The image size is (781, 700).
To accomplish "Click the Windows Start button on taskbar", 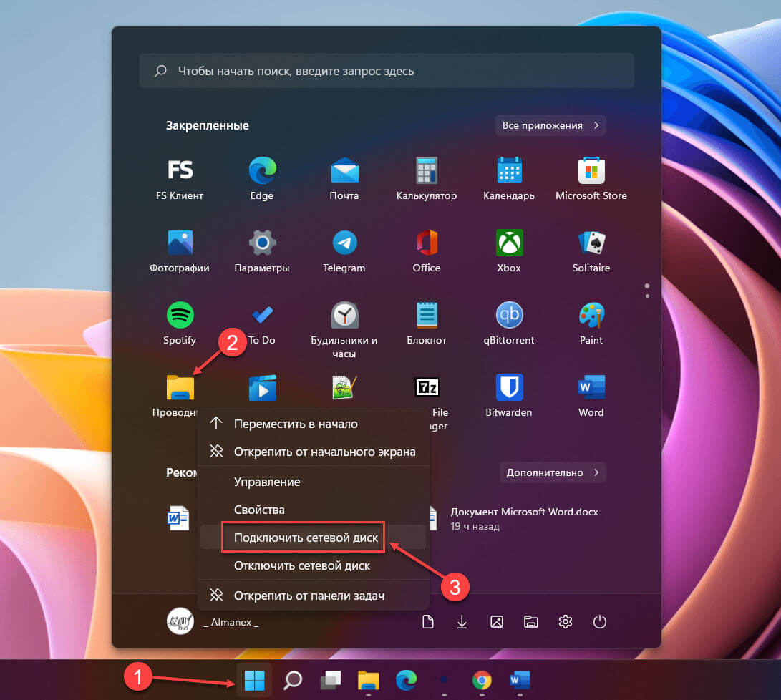I will pos(255,680).
